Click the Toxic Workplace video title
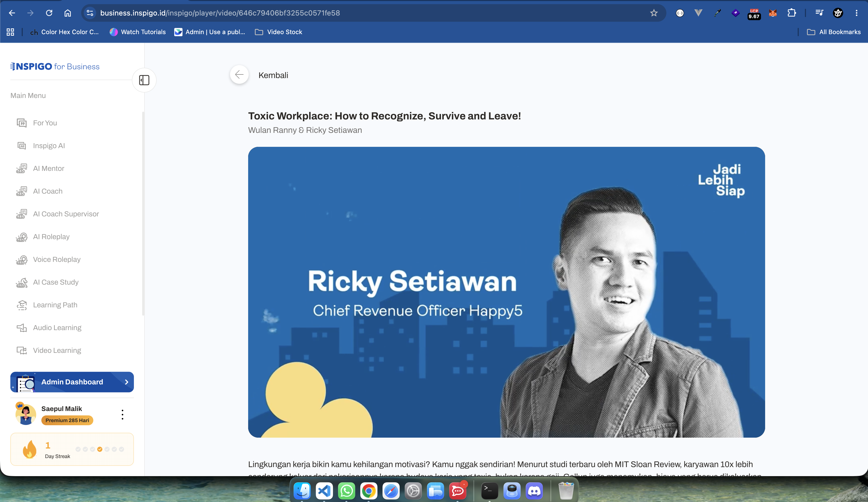This screenshot has width=868, height=502. (x=384, y=116)
